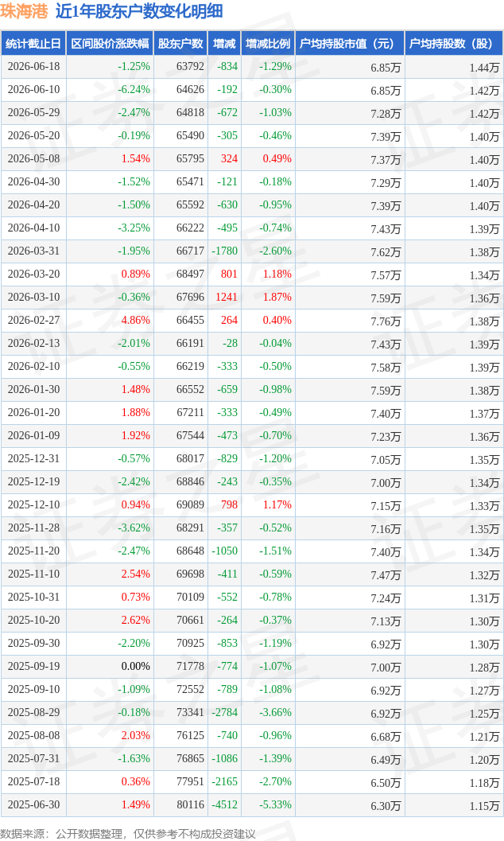Click the 增减比例 column header
The image size is (504, 841).
pyautogui.click(x=268, y=44)
